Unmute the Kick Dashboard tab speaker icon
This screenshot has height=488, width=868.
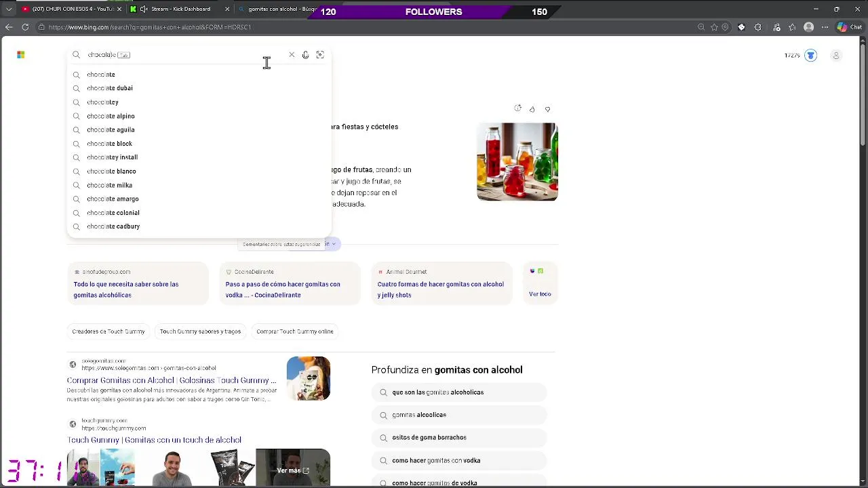tap(144, 9)
